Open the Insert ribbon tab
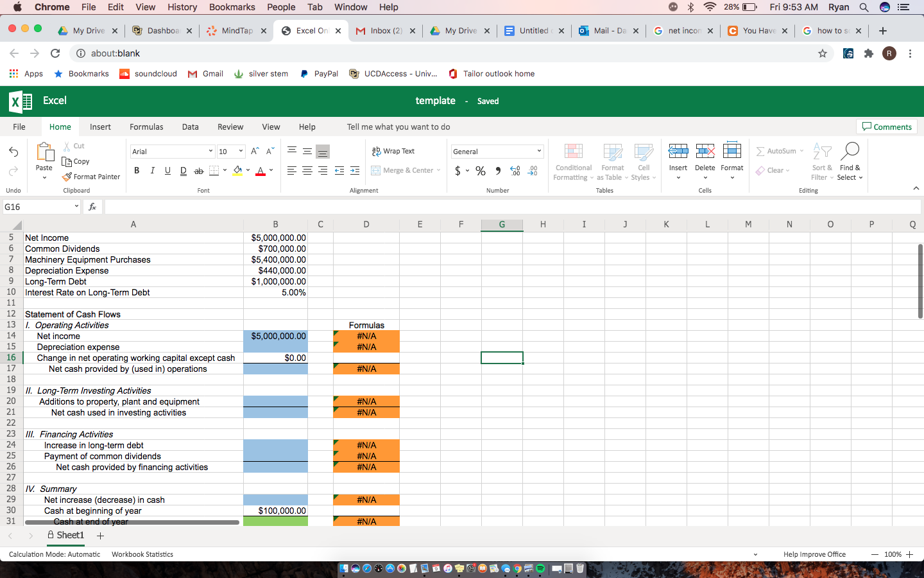 point(100,127)
